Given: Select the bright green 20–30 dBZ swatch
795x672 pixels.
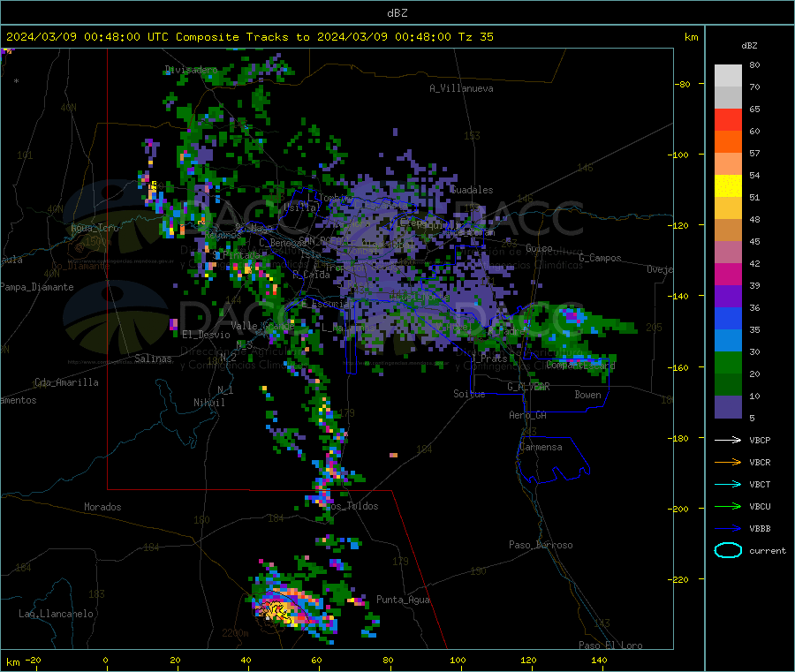Looking at the screenshot, I should point(728,363).
